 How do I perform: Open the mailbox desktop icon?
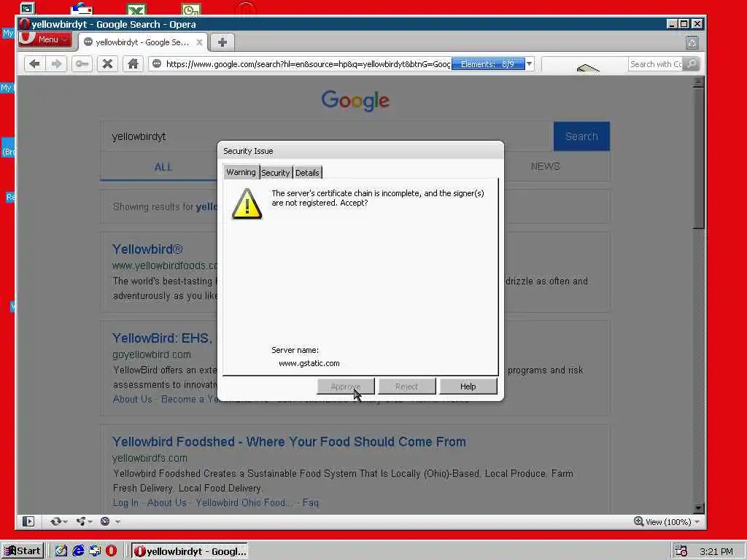[82, 8]
